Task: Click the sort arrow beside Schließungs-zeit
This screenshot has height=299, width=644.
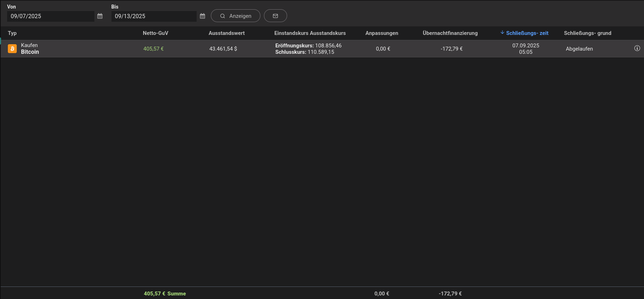Action: click(502, 33)
